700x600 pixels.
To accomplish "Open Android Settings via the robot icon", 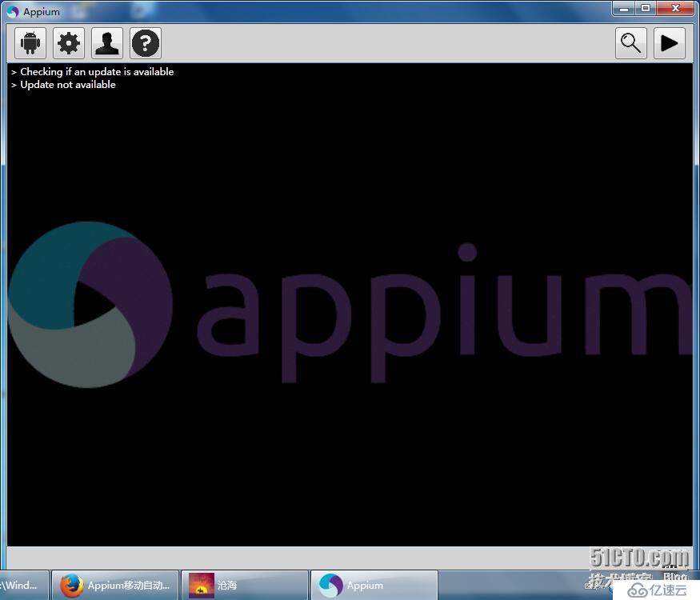I will [30, 43].
